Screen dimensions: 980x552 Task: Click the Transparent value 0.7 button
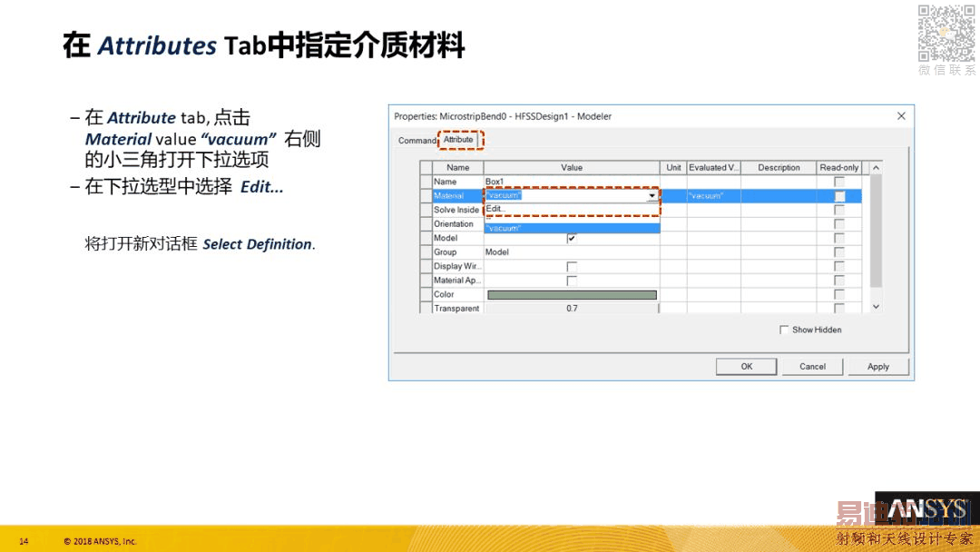pyautogui.click(x=572, y=308)
